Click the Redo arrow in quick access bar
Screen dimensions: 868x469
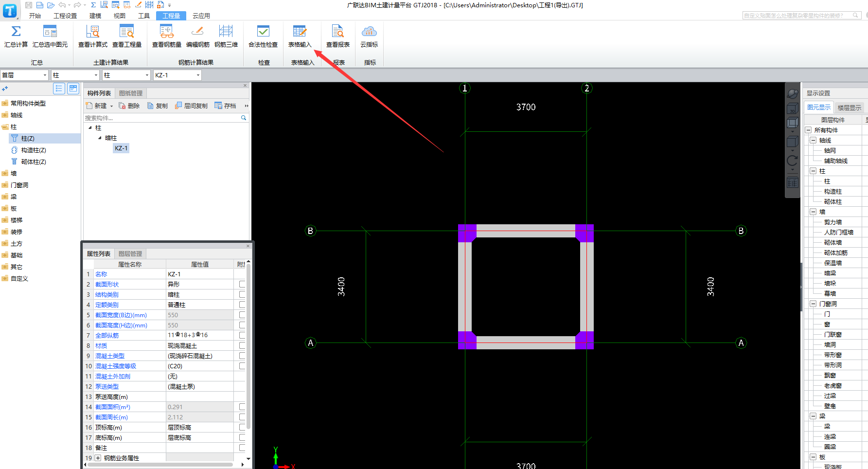pyautogui.click(x=77, y=5)
